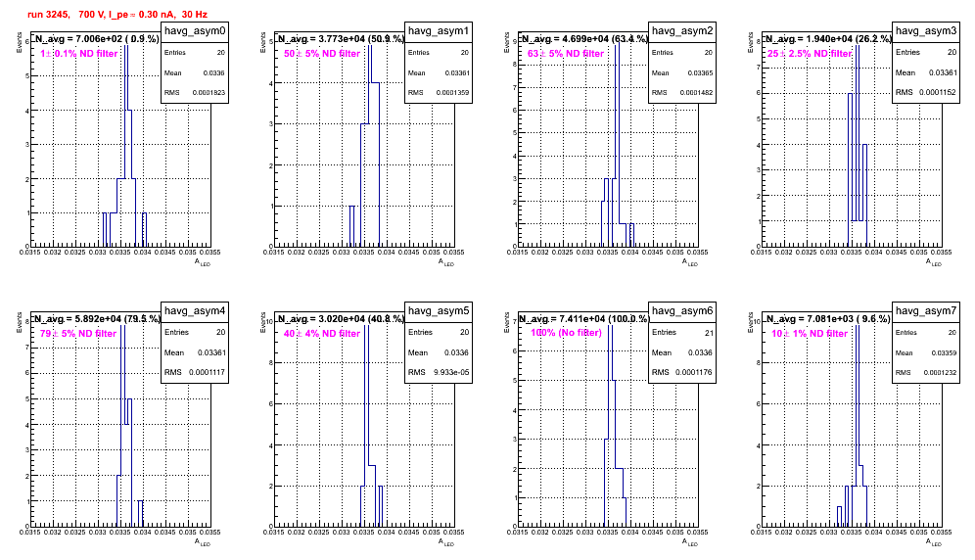Click Mean value 0.0336 in havg_asym5 box
The width and height of the screenshot is (975, 560).
457,352
